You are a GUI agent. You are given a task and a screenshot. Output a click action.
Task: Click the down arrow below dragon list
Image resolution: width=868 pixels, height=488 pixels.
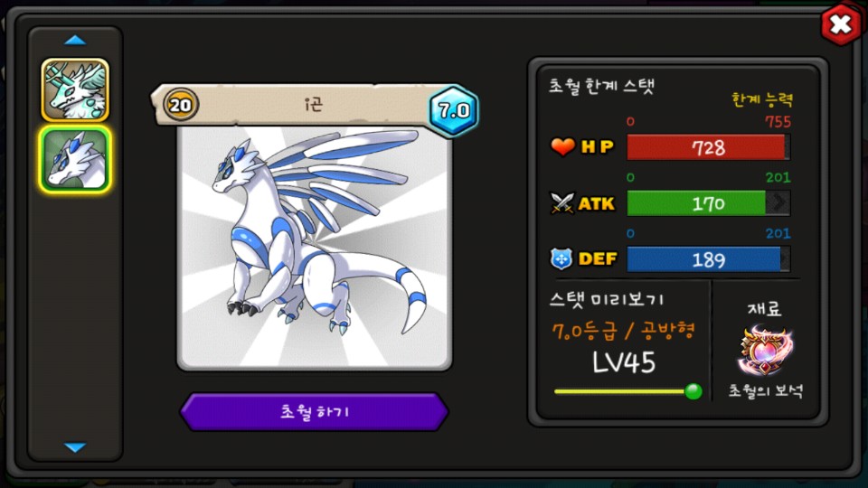[75, 447]
